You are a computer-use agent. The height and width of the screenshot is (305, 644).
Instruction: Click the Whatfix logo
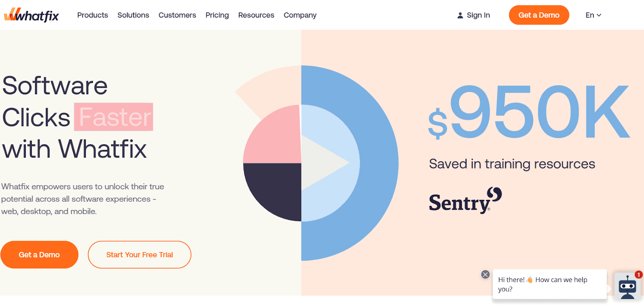pos(31,15)
